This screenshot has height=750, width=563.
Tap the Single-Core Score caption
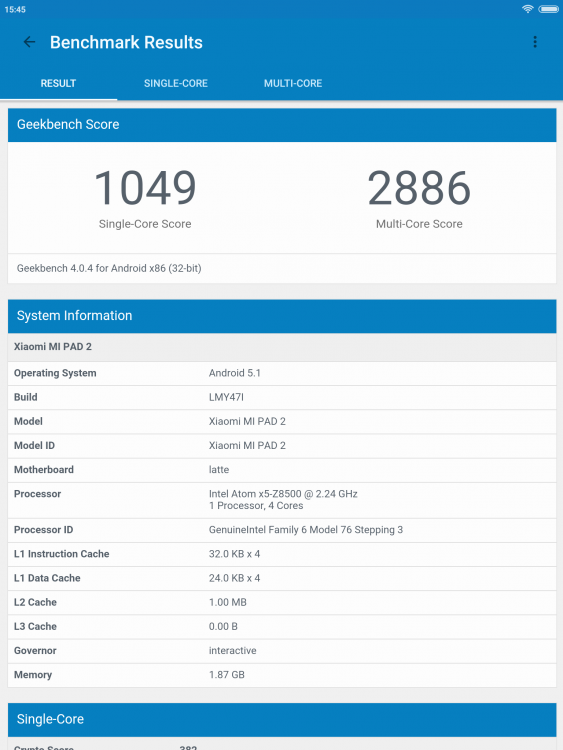(145, 224)
